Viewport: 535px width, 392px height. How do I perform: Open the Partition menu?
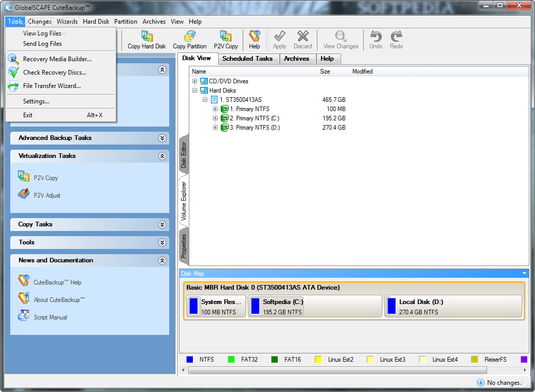point(126,22)
